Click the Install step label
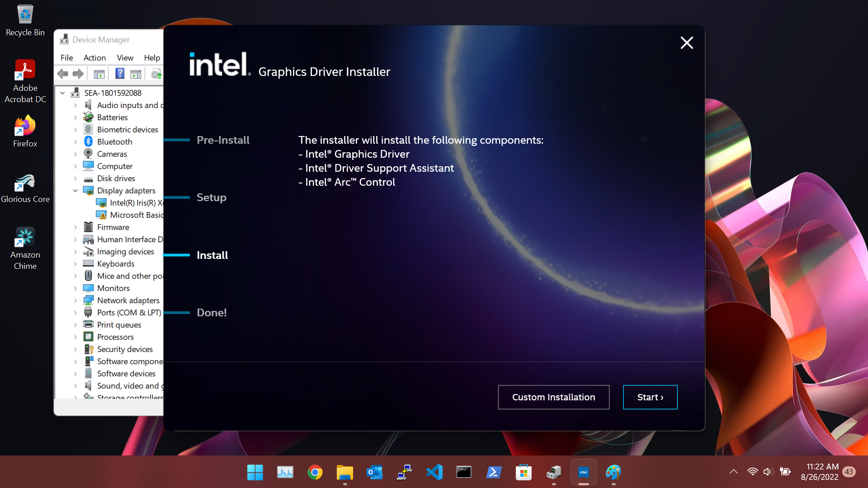 [x=212, y=255]
